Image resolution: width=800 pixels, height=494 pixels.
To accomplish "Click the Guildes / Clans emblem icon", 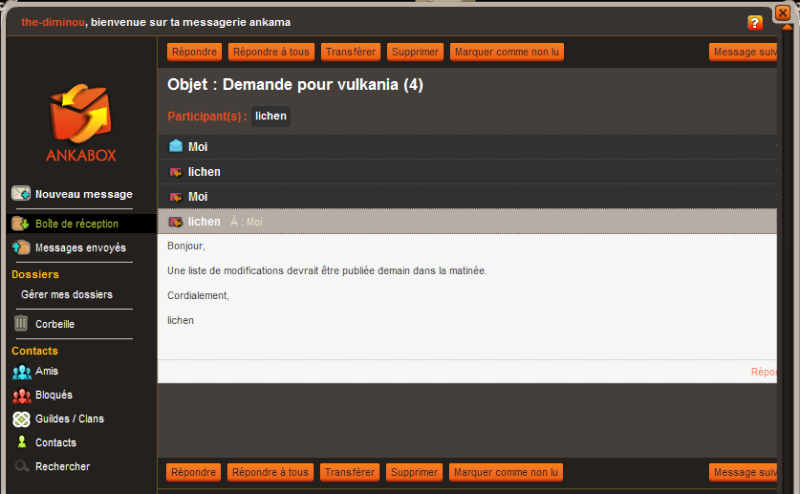I will click(21, 419).
